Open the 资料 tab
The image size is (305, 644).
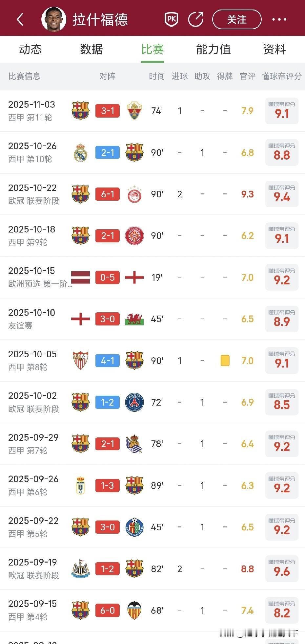(x=274, y=49)
